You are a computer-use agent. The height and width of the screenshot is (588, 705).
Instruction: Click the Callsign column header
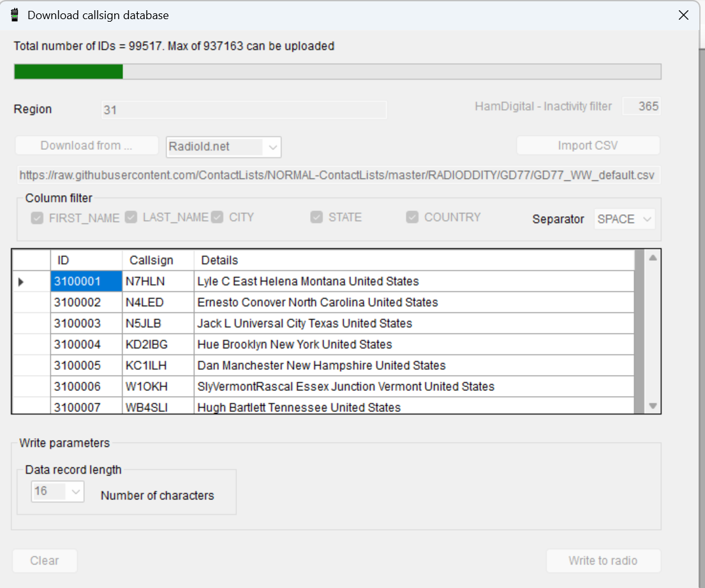pyautogui.click(x=158, y=260)
